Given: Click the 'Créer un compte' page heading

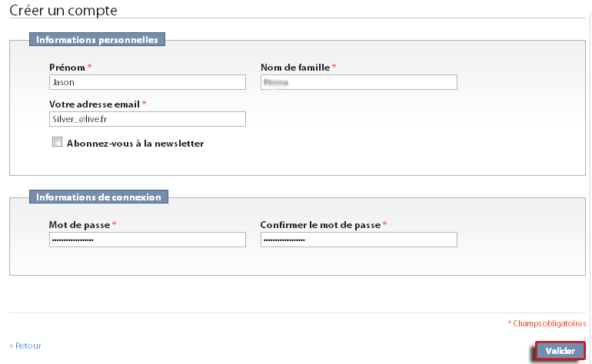Looking at the screenshot, I should (x=63, y=11).
